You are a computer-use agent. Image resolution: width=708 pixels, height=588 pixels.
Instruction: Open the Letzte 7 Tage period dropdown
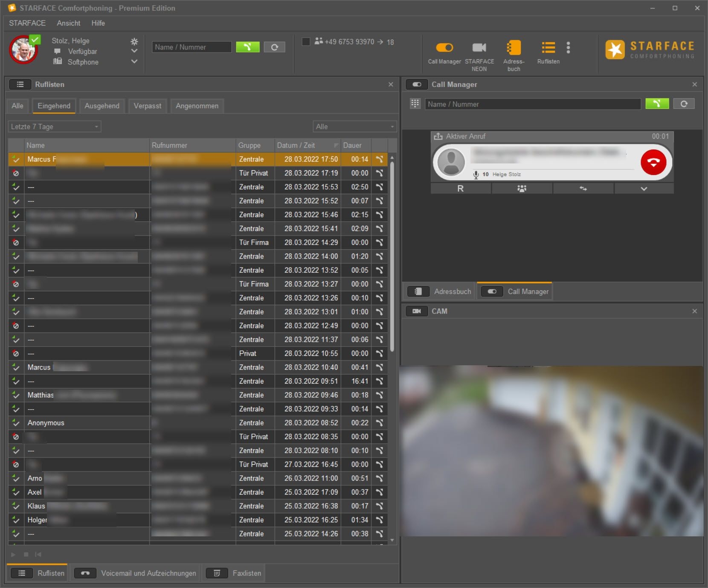(55, 127)
